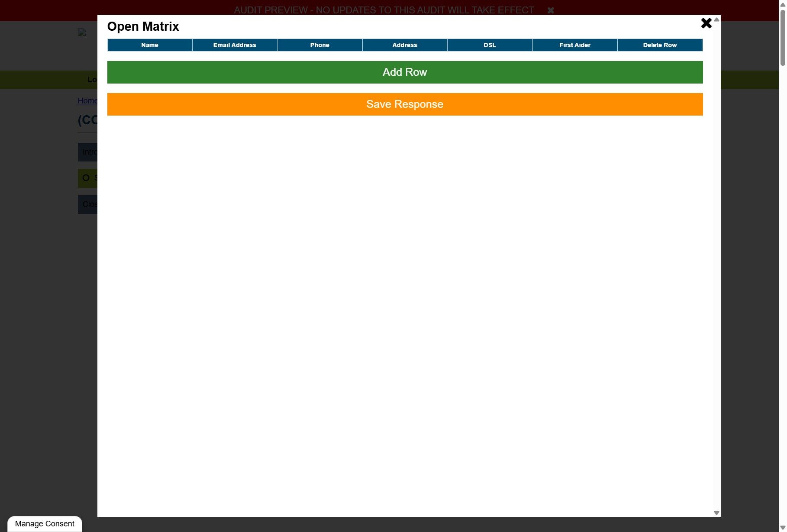Click the page scrollbar down arrow
The height and width of the screenshot is (532, 787).
pyautogui.click(x=783, y=528)
